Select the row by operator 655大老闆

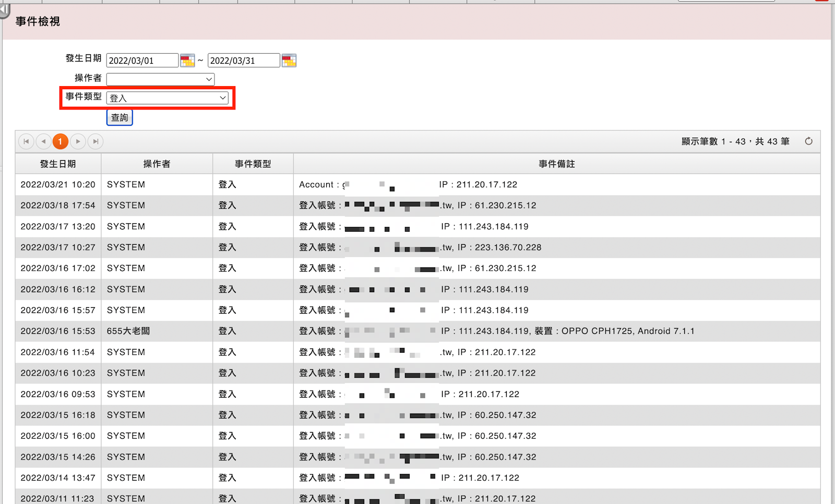point(128,331)
